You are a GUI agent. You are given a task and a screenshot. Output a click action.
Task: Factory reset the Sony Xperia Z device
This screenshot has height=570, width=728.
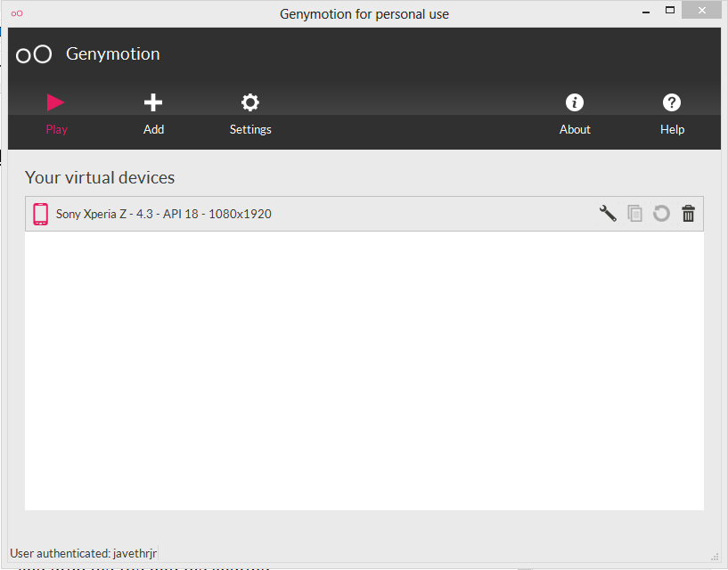(x=661, y=214)
